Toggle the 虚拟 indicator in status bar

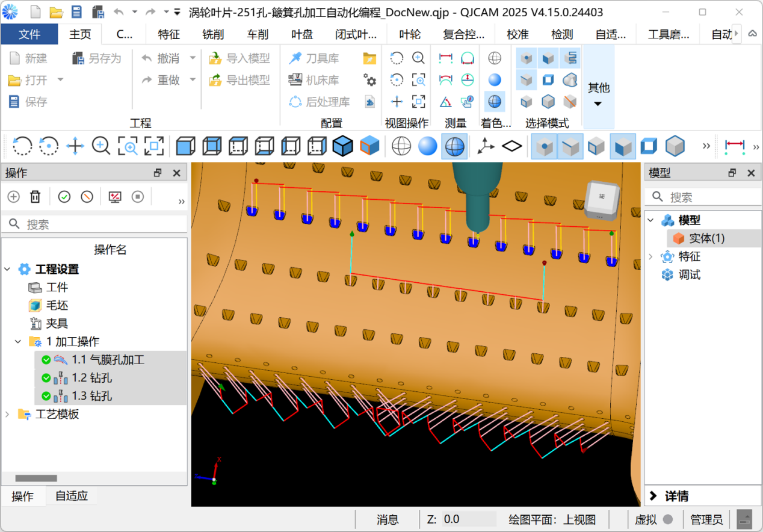pyautogui.click(x=667, y=519)
